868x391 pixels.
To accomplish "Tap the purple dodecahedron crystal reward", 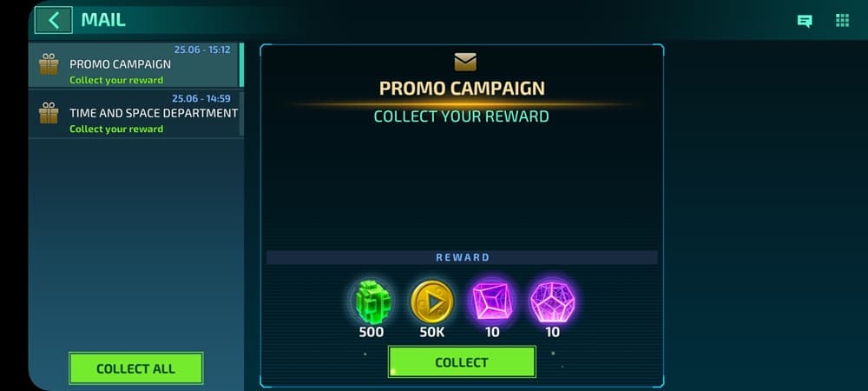I will (552, 302).
